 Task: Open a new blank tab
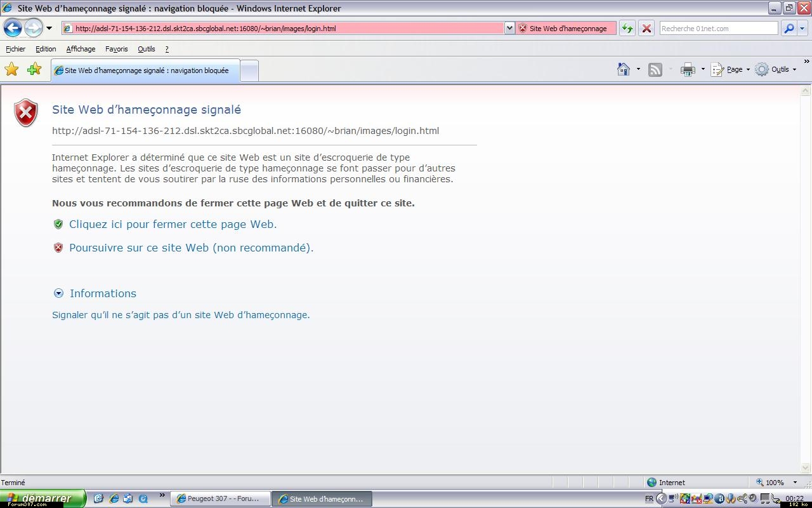pos(250,70)
